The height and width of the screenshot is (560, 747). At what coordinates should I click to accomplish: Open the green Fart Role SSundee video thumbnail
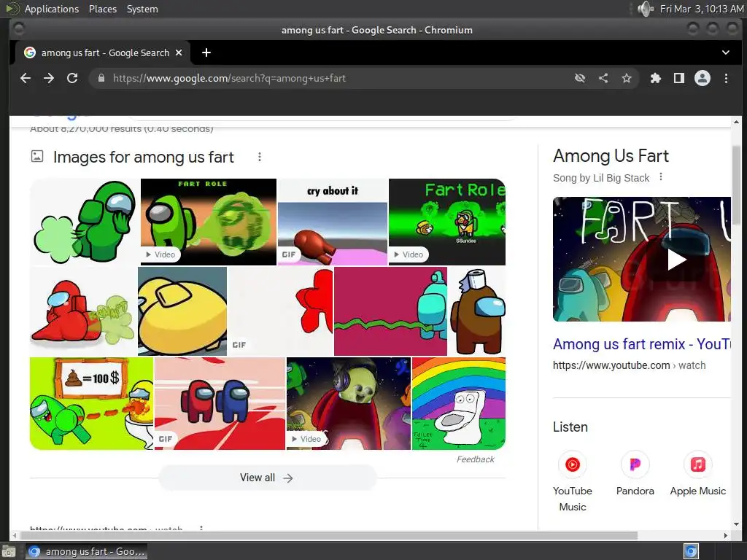point(447,222)
